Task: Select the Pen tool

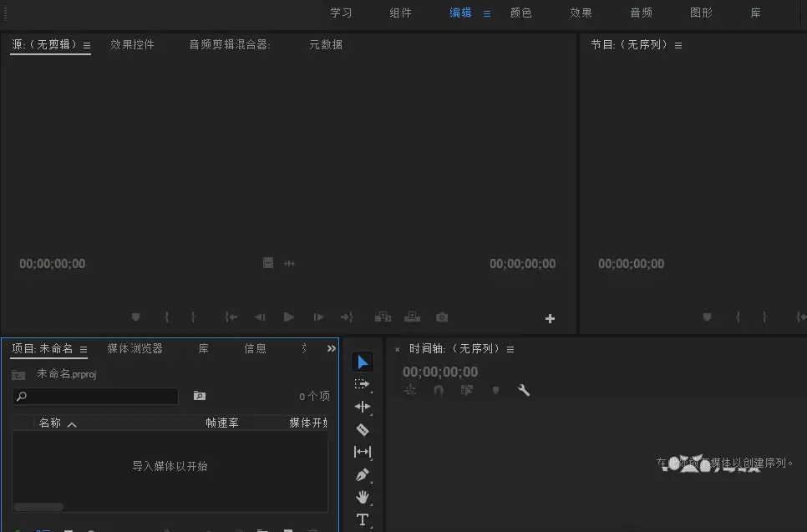Action: [x=363, y=474]
